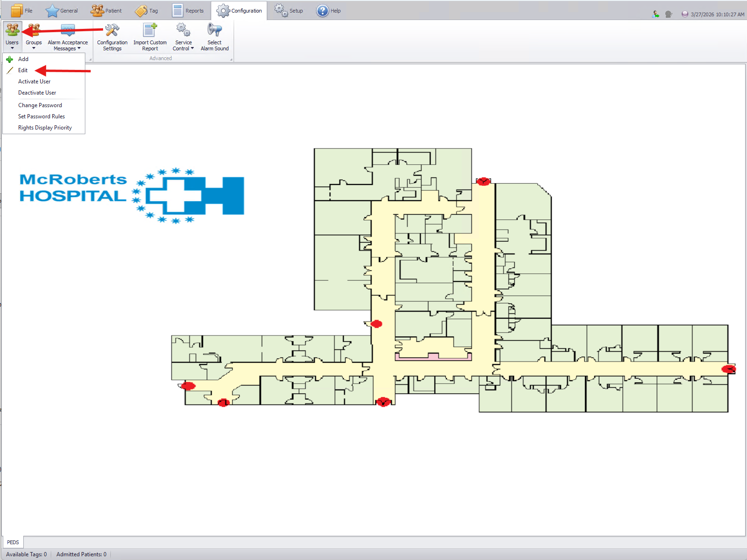The image size is (747, 560).
Task: Click the Users ribbon icon
Action: pyautogui.click(x=12, y=31)
